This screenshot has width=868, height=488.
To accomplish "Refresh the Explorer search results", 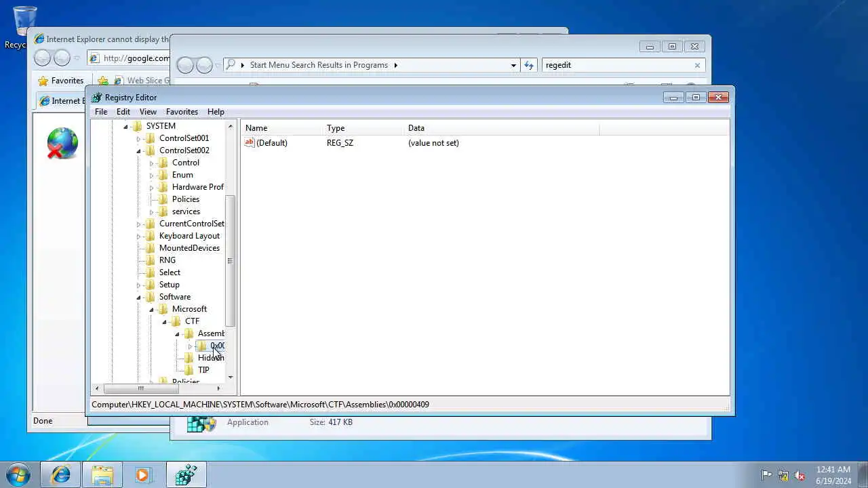I will click(529, 65).
